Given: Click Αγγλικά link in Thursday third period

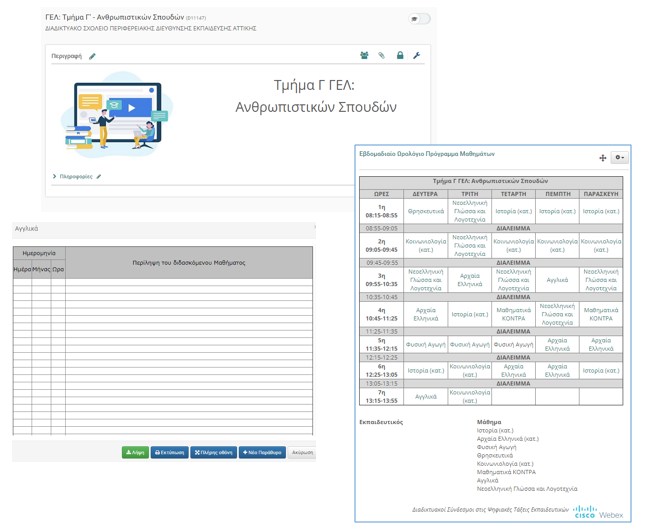Looking at the screenshot, I should pos(557,280).
